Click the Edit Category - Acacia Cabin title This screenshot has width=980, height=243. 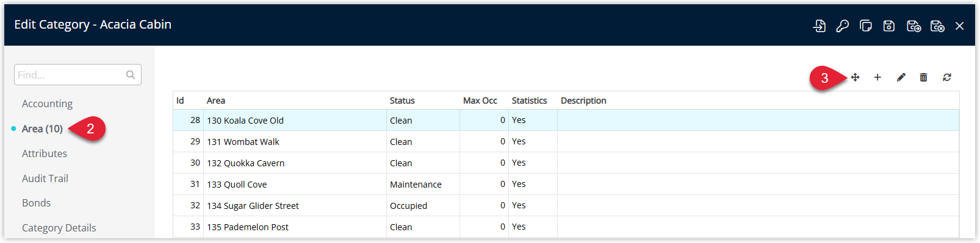pos(93,24)
